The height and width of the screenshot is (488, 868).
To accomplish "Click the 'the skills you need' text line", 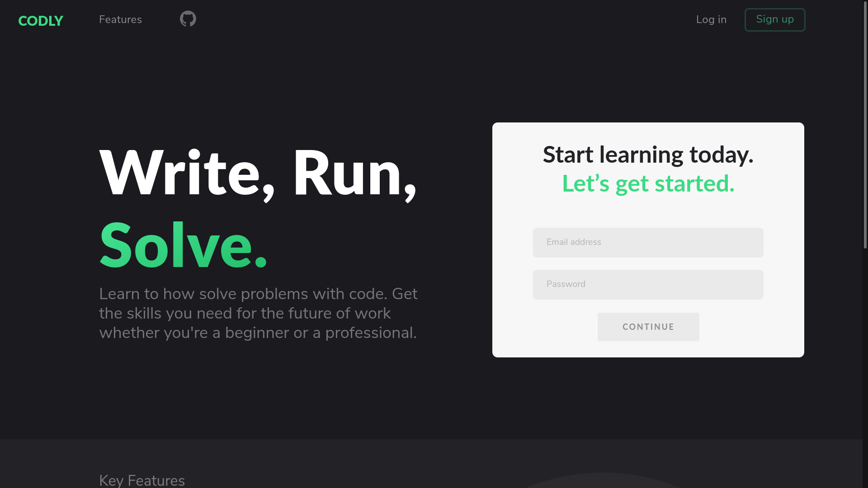I will (245, 313).
